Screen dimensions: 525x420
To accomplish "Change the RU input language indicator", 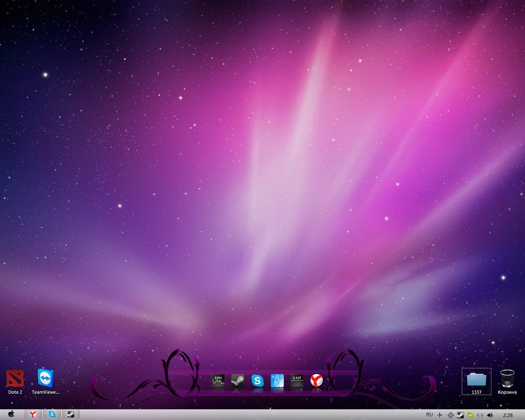I will [429, 415].
